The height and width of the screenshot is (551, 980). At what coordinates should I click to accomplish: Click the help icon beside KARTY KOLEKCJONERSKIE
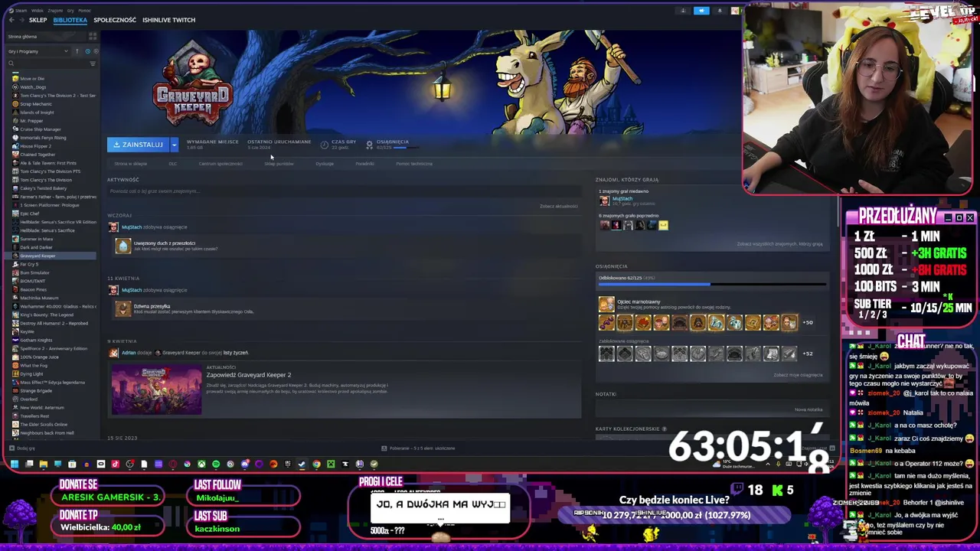(x=664, y=429)
